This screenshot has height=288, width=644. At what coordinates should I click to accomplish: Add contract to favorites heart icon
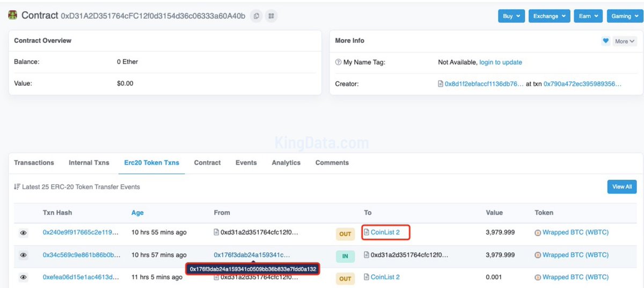pyautogui.click(x=606, y=41)
